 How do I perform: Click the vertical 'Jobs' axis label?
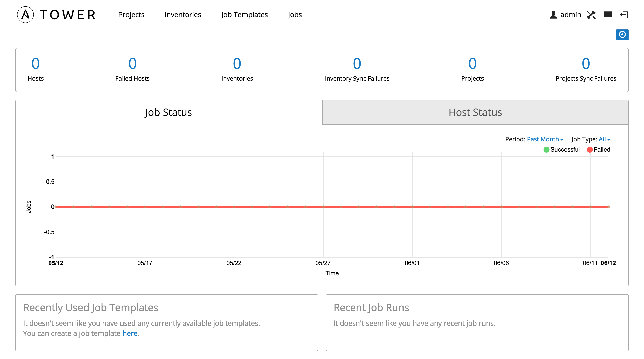[29, 207]
